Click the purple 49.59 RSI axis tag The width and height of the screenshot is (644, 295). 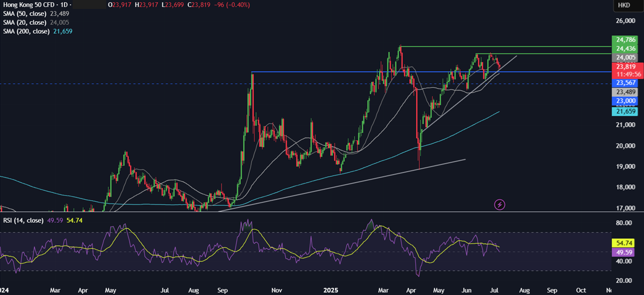[x=622, y=252]
